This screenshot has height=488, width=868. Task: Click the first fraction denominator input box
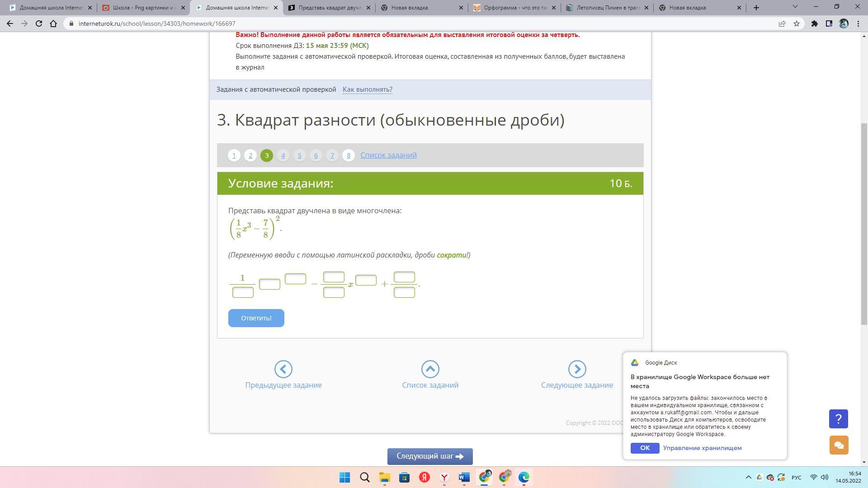243,293
